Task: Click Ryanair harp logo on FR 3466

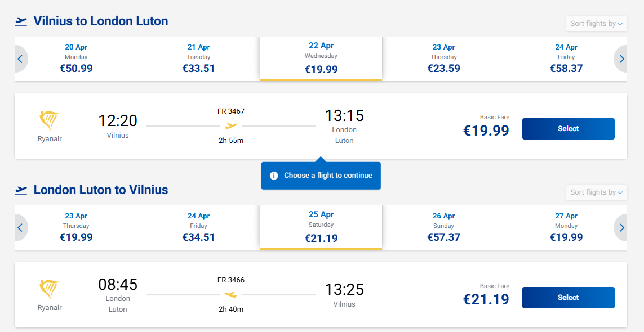Action: [50, 289]
